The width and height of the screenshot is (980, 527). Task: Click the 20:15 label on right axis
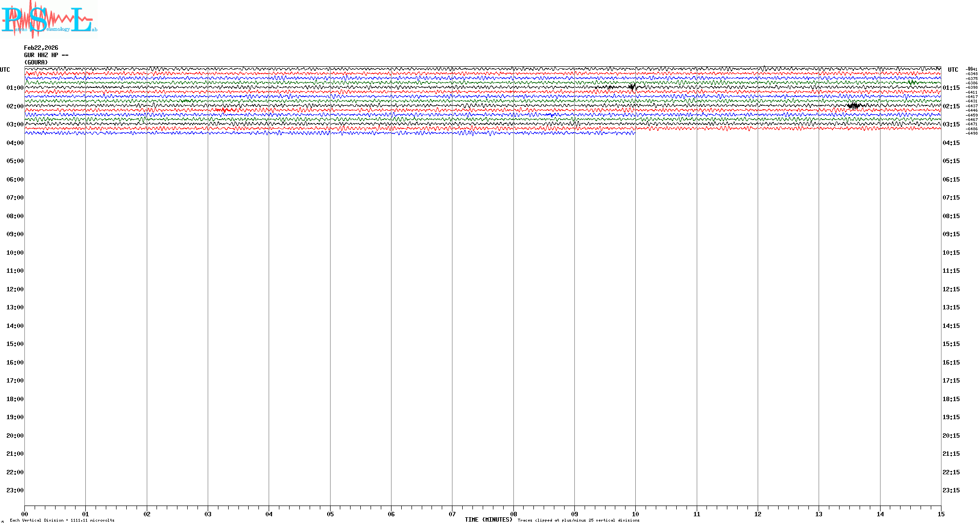click(951, 436)
